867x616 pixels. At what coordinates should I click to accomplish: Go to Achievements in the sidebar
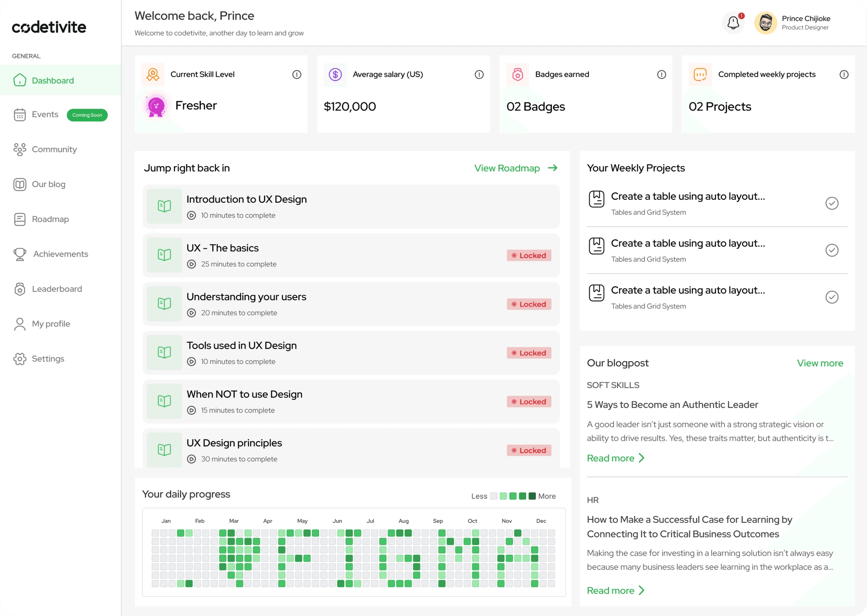[61, 254]
